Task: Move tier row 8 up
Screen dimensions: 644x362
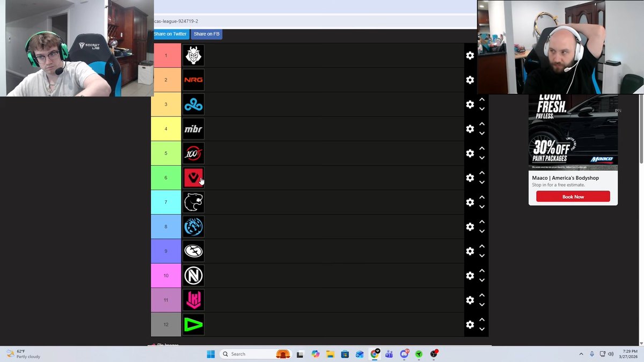Action: coord(482,222)
